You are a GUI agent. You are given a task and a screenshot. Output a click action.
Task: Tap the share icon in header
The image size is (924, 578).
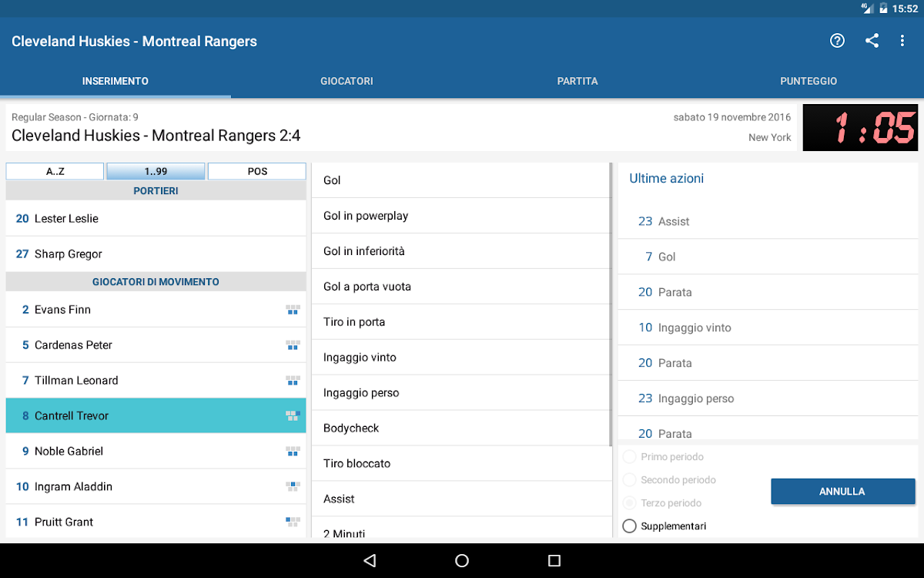pos(872,41)
